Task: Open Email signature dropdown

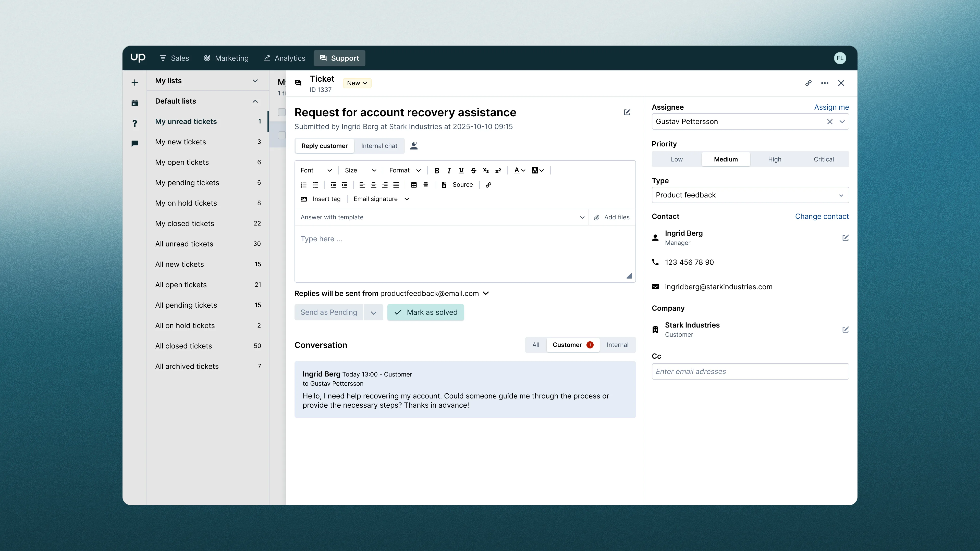Action: click(x=381, y=199)
